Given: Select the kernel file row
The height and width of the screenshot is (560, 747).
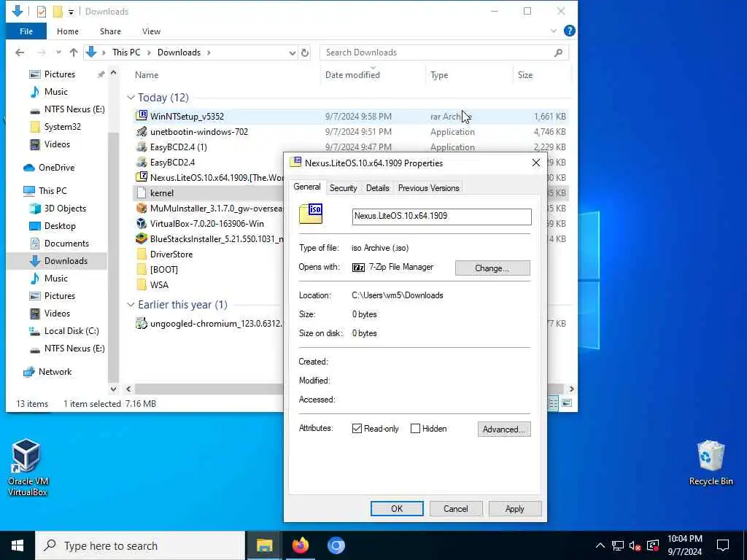Looking at the screenshot, I should (209, 192).
